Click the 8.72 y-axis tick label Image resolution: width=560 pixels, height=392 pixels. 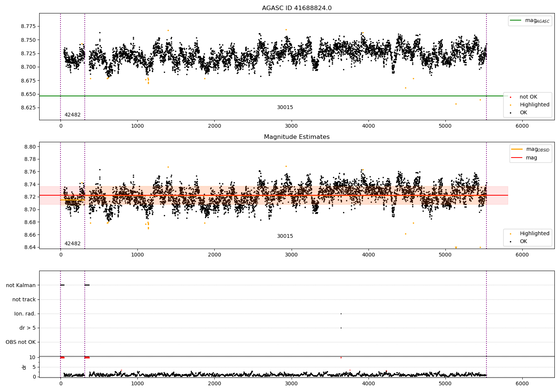30,197
